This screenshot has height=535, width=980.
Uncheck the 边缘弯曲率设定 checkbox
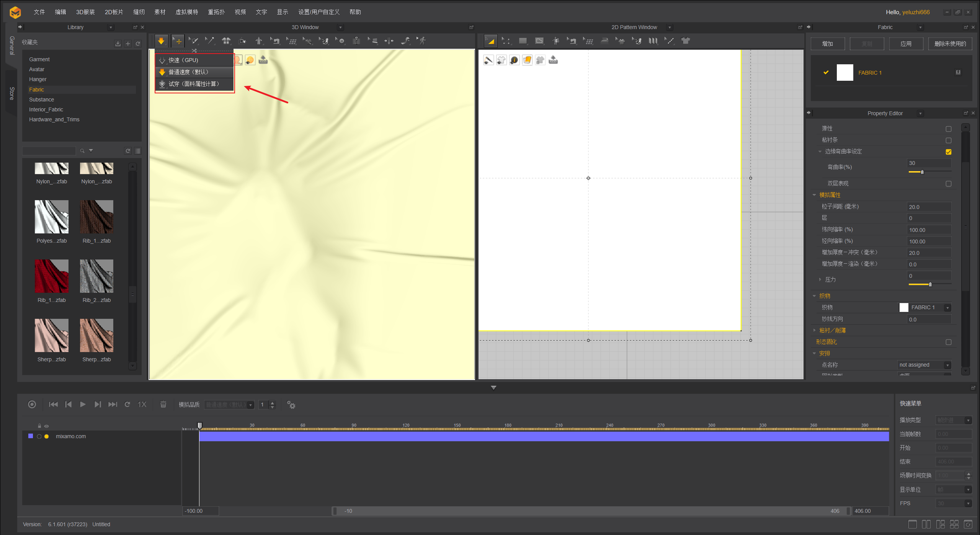948,152
